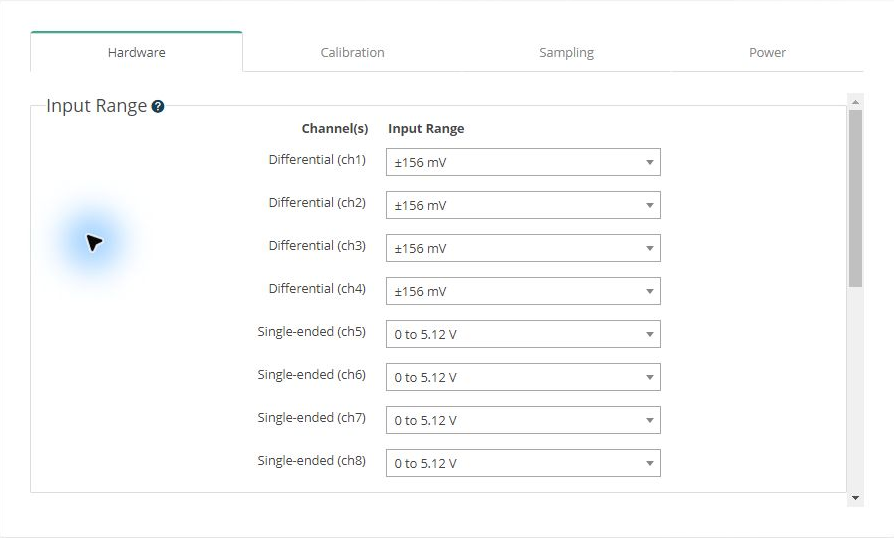Click the scrollbar down arrow
Viewport: 894px width, 538px height.
pos(855,498)
